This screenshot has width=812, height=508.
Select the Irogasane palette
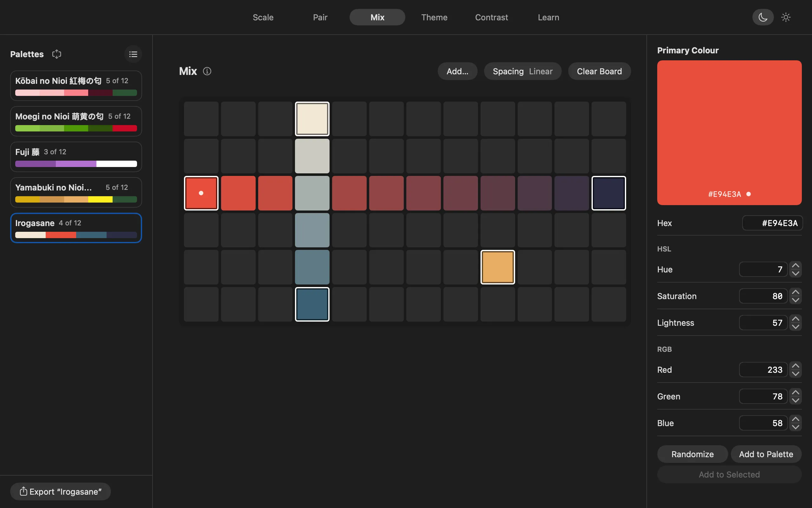pos(76,228)
